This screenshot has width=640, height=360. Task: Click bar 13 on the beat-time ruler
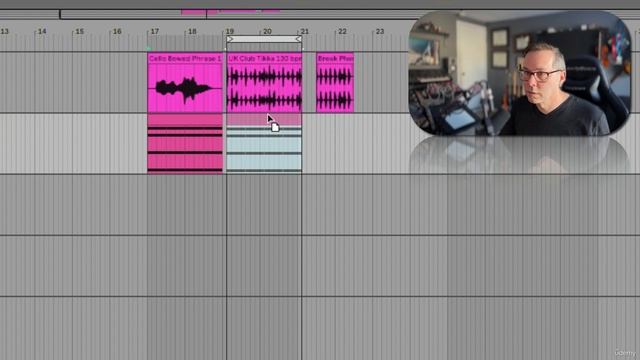(4, 31)
